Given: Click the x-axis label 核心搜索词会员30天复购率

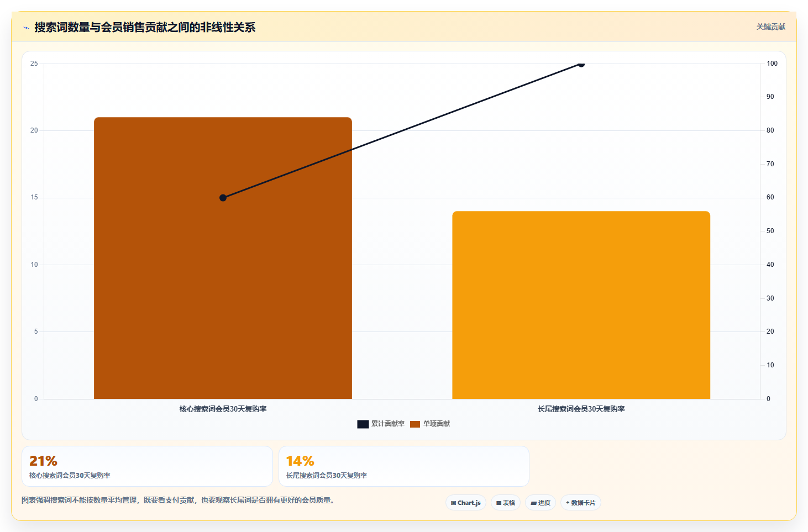Looking at the screenshot, I should point(223,409).
